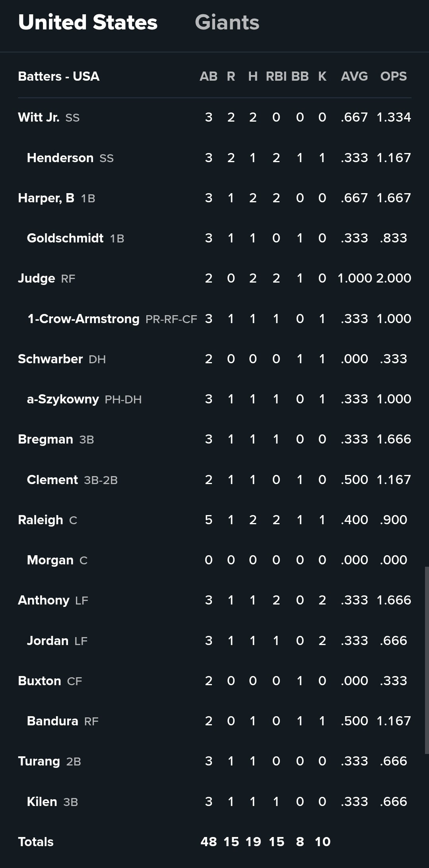Viewport: 429px width, 868px height.
Task: Select Judge in batters list
Action: pos(37,278)
